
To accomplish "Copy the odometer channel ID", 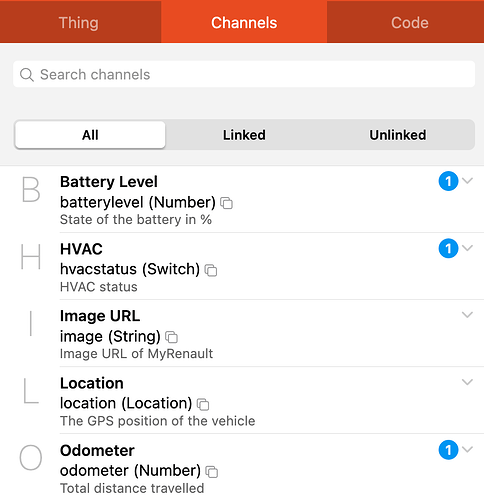I will (212, 471).
